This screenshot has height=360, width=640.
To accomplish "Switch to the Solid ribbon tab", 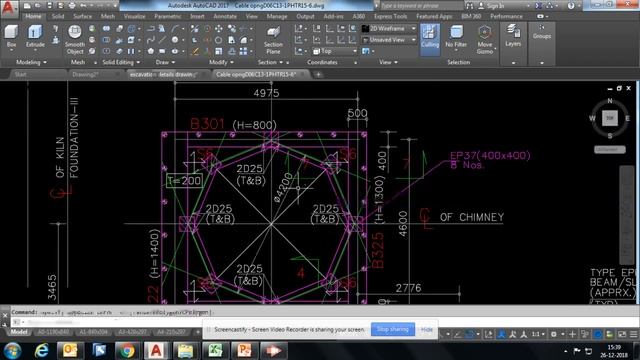I will pos(58,17).
